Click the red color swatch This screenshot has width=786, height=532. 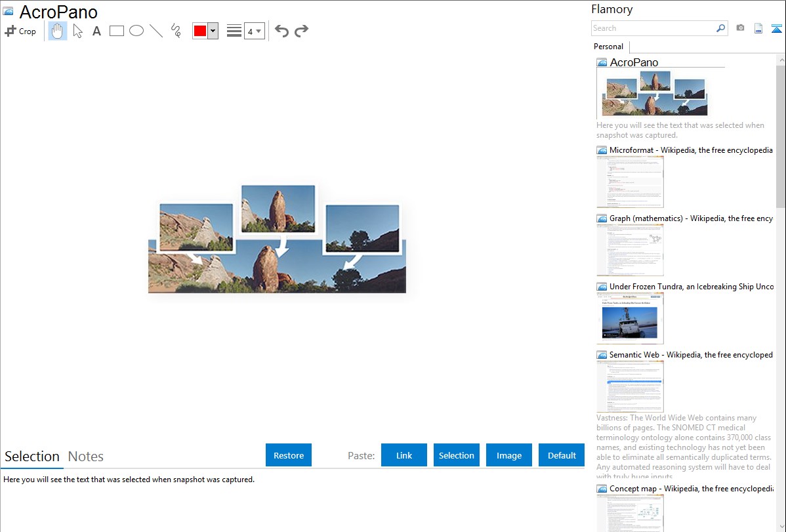click(x=200, y=31)
